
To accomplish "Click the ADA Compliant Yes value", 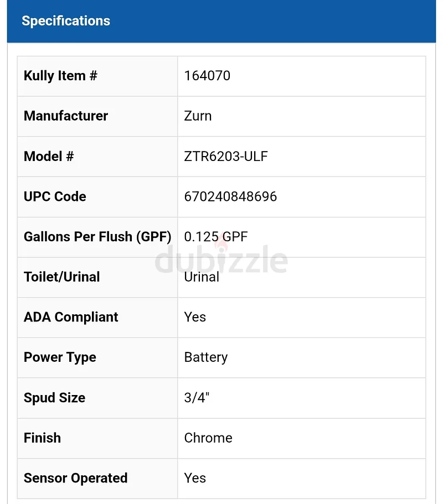I will [195, 317].
